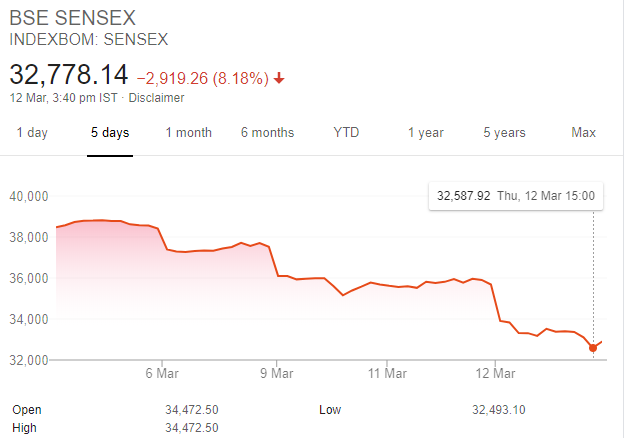624x438 pixels.
Task: Click the −2,919.26 (8.18%) change value
Action: [203, 77]
